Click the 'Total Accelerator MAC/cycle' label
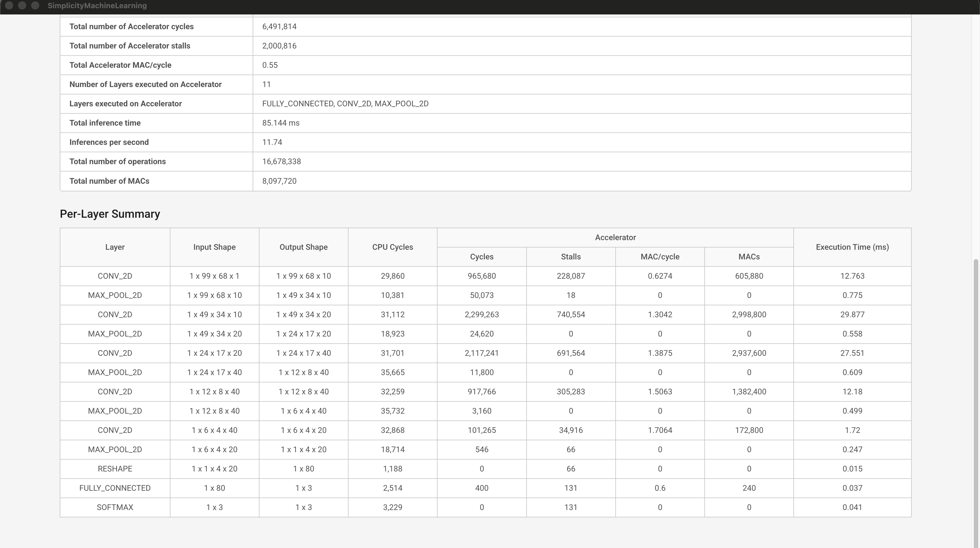Image resolution: width=980 pixels, height=548 pixels. coord(120,65)
